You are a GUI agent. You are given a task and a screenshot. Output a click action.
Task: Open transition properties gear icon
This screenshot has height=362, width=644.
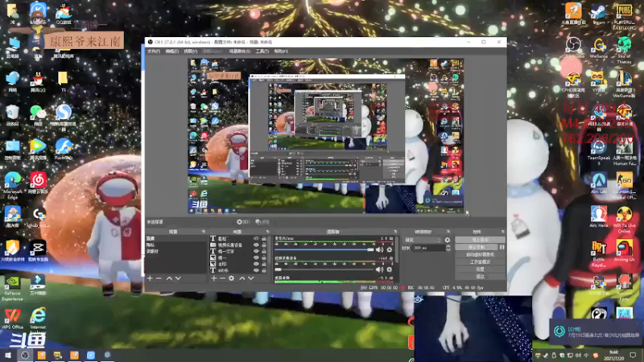[448, 240]
